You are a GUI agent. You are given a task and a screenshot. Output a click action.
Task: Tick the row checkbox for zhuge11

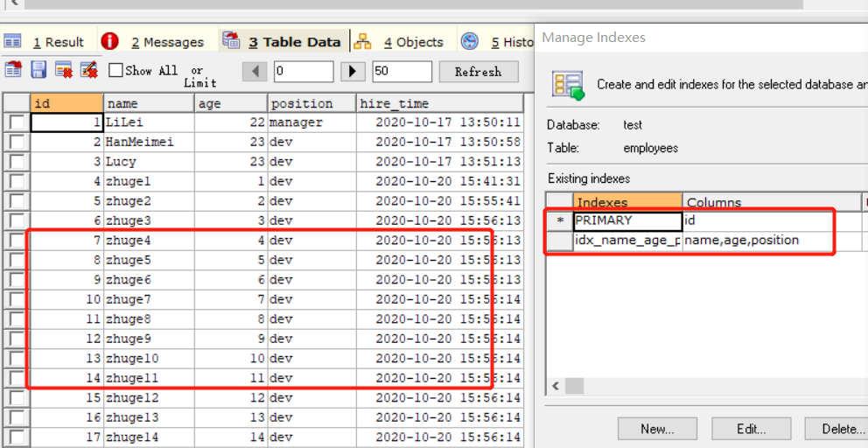pos(17,378)
